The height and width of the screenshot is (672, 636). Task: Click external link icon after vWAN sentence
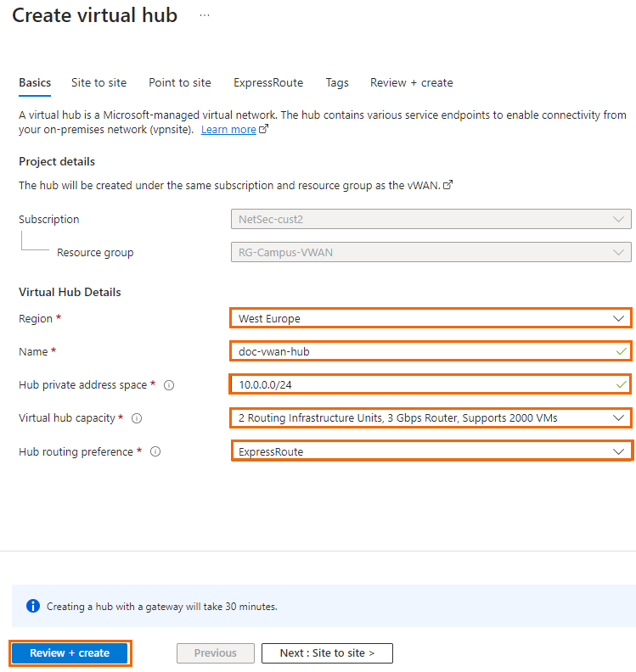447,185
